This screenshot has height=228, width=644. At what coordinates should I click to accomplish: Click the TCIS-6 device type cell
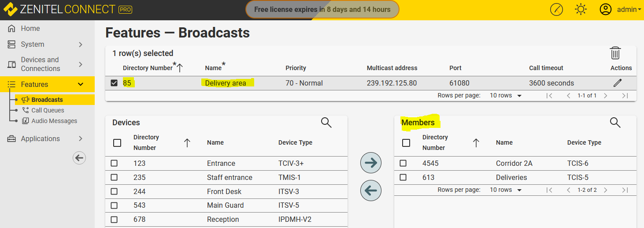tap(578, 163)
